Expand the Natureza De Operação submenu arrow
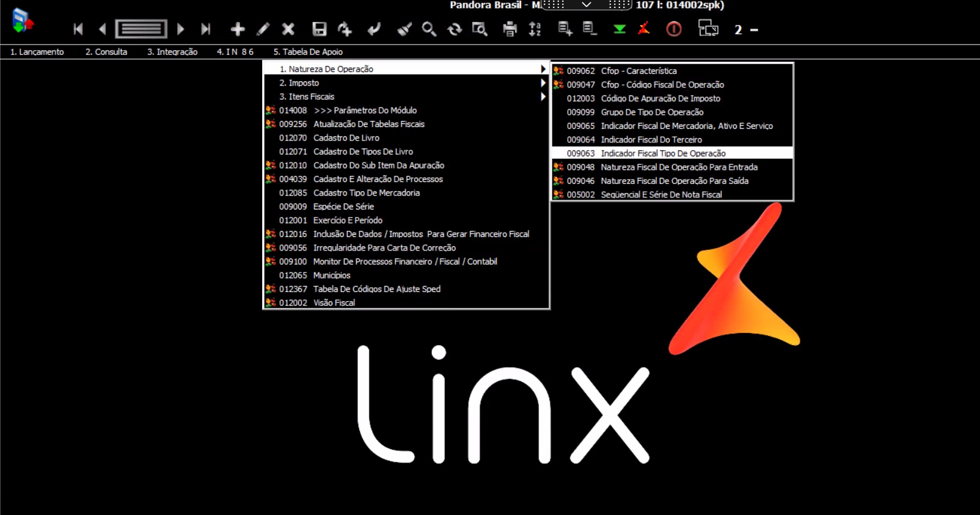 pos(543,69)
